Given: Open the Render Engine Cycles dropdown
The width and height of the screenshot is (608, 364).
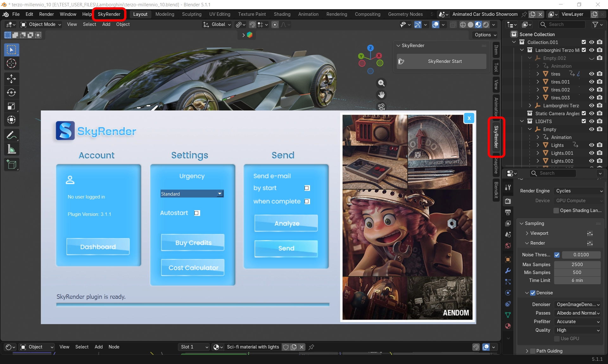Looking at the screenshot, I should pyautogui.click(x=579, y=191).
